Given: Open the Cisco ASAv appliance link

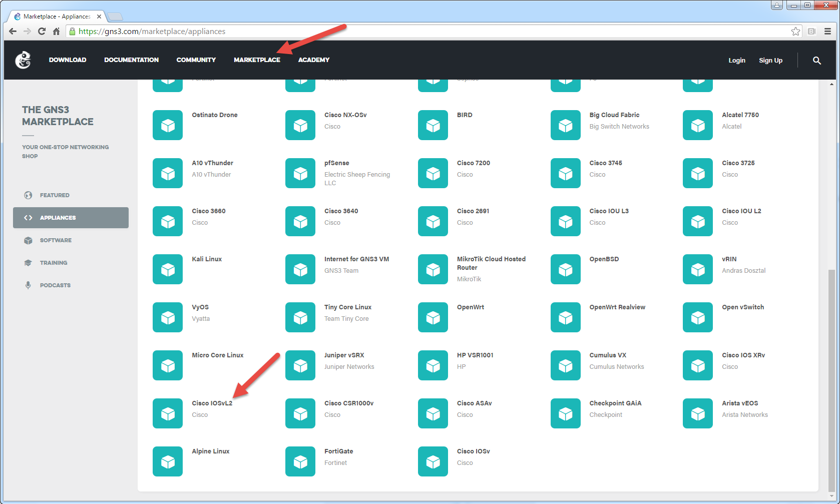Looking at the screenshot, I should click(474, 403).
